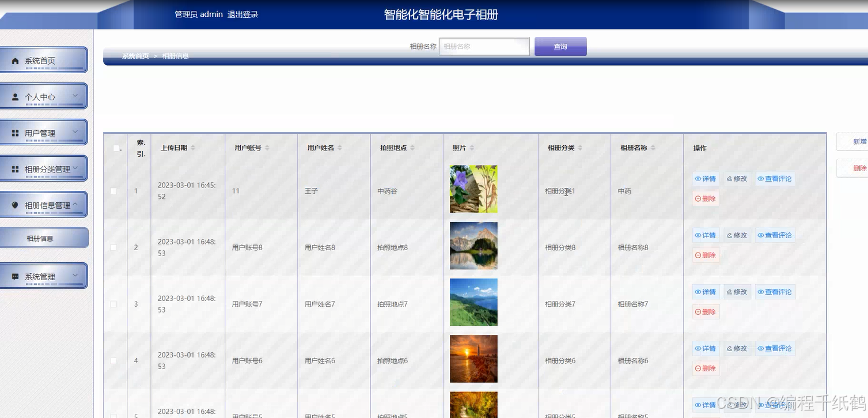Image resolution: width=868 pixels, height=418 pixels.
Task: Click the row delete 删除 for 相册名称7
Action: pyautogui.click(x=706, y=311)
